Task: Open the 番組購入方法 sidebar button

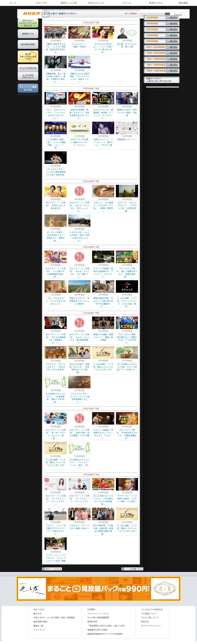Action: 28,34
